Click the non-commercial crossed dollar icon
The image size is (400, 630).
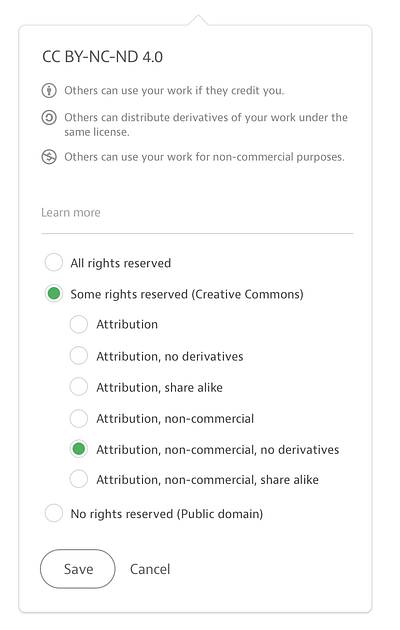click(x=49, y=157)
